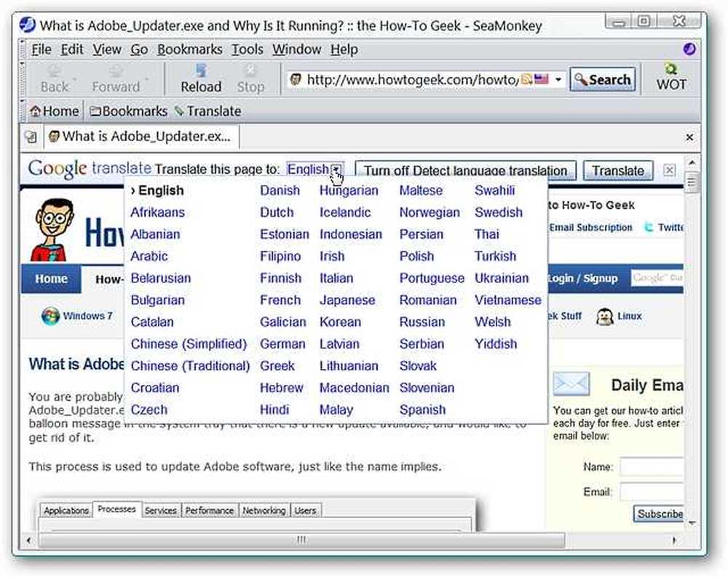Click the Translate bookmarklet icon
The height and width of the screenshot is (577, 728).
[x=179, y=111]
